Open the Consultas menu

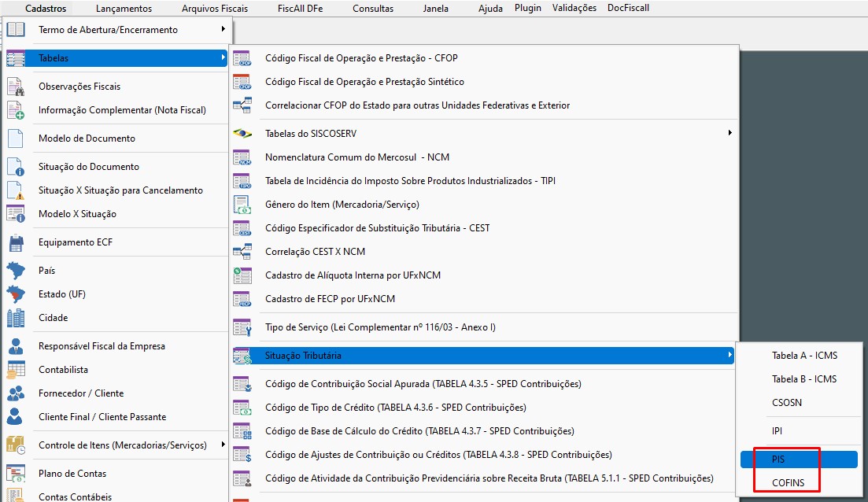point(373,9)
